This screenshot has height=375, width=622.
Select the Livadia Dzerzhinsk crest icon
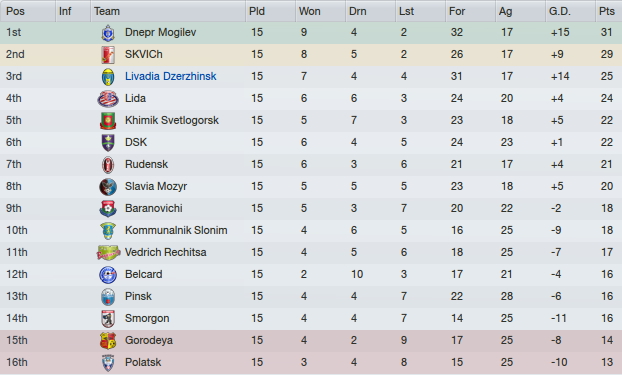(108, 77)
